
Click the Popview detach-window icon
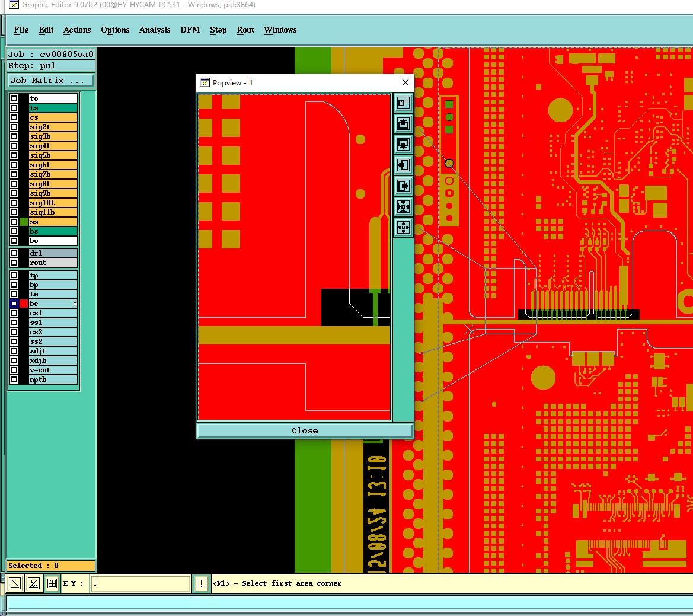coord(403,103)
